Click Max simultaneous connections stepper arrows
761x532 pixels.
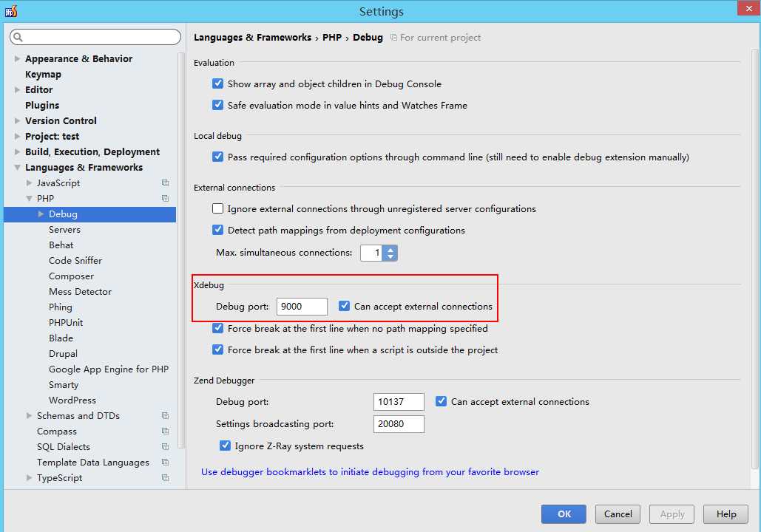(x=390, y=253)
